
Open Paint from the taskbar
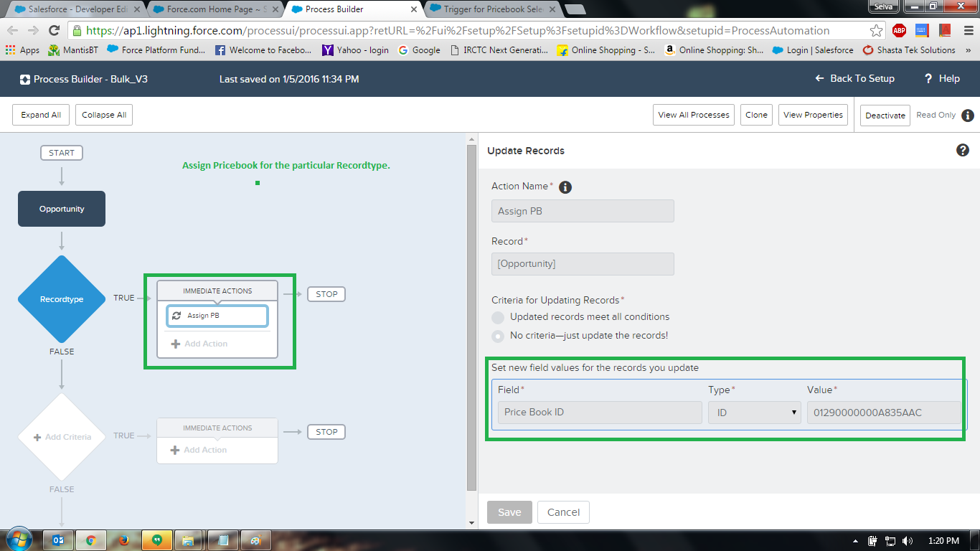257,540
